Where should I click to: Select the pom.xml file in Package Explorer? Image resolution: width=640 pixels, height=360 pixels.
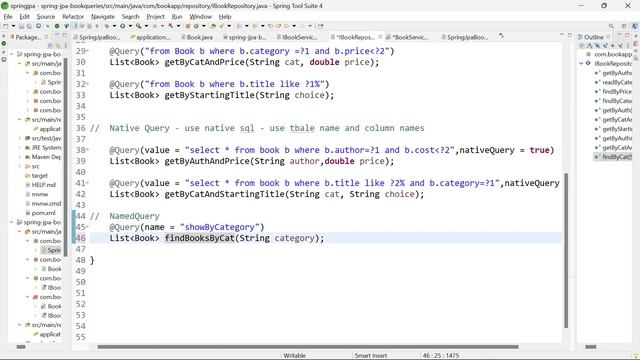[x=40, y=213]
